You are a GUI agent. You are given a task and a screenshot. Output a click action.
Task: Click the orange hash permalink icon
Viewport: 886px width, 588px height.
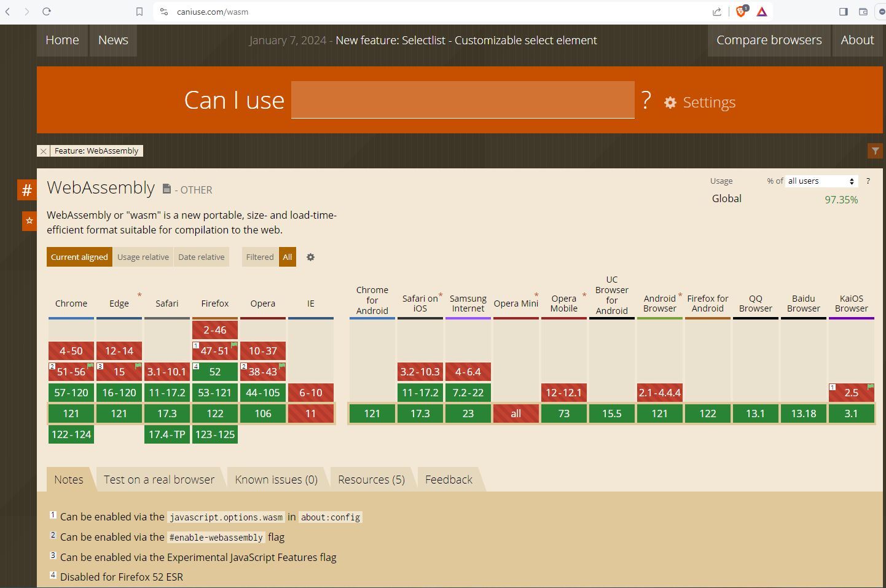pos(27,190)
